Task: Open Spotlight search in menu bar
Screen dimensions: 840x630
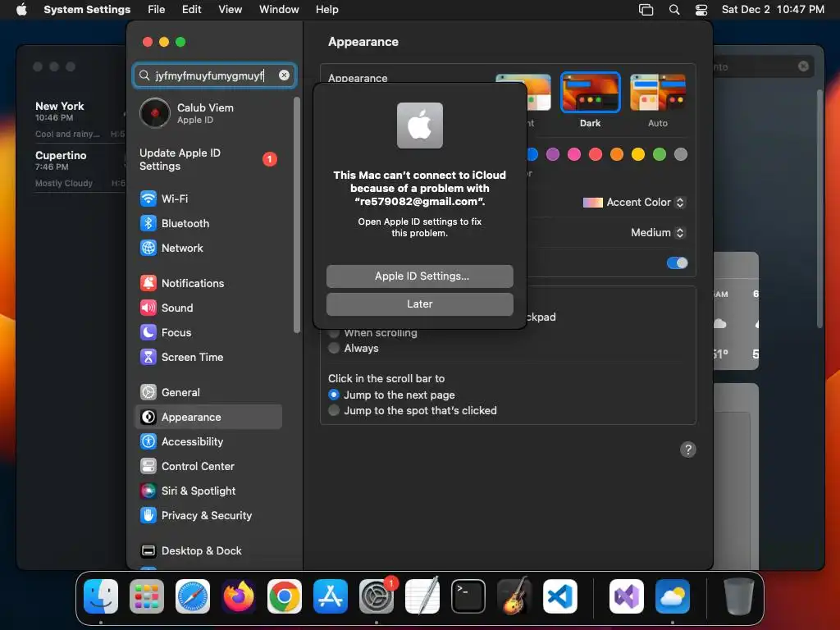Action: (674, 10)
